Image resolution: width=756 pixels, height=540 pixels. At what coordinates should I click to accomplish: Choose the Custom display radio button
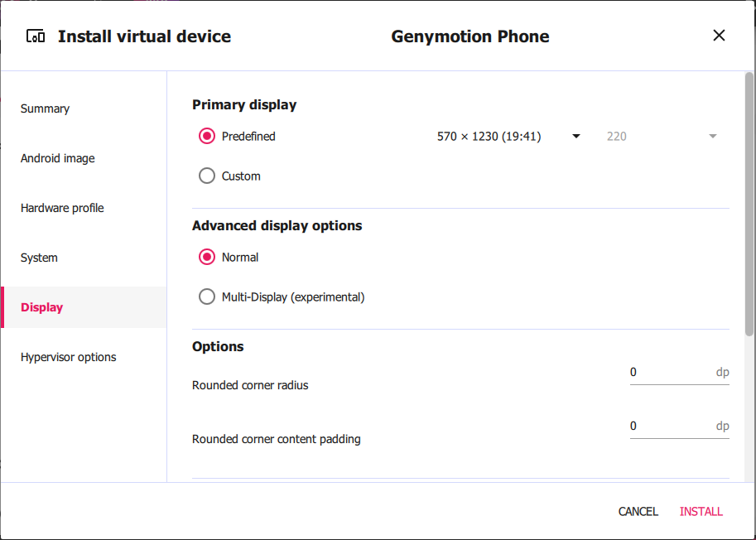point(207,176)
